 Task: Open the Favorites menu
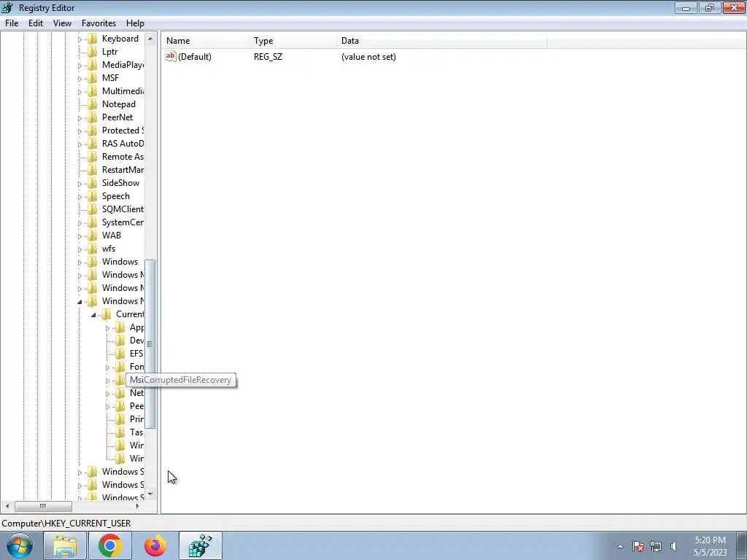pos(98,23)
